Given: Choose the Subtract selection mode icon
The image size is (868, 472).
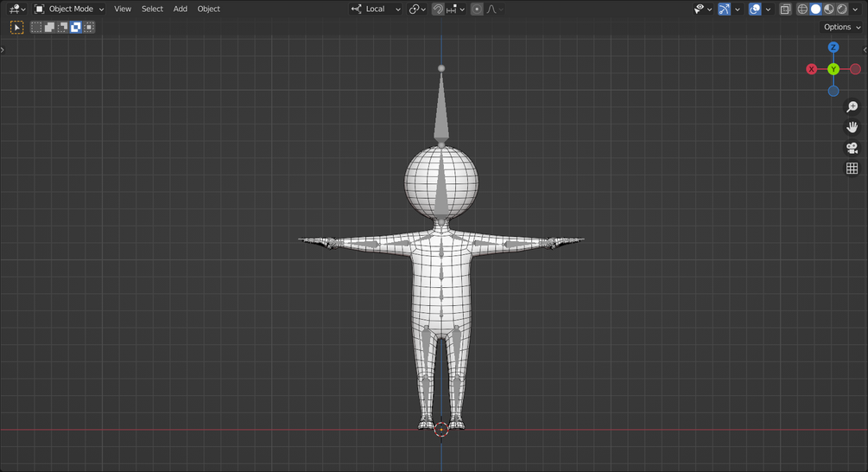Looking at the screenshot, I should tap(62, 27).
